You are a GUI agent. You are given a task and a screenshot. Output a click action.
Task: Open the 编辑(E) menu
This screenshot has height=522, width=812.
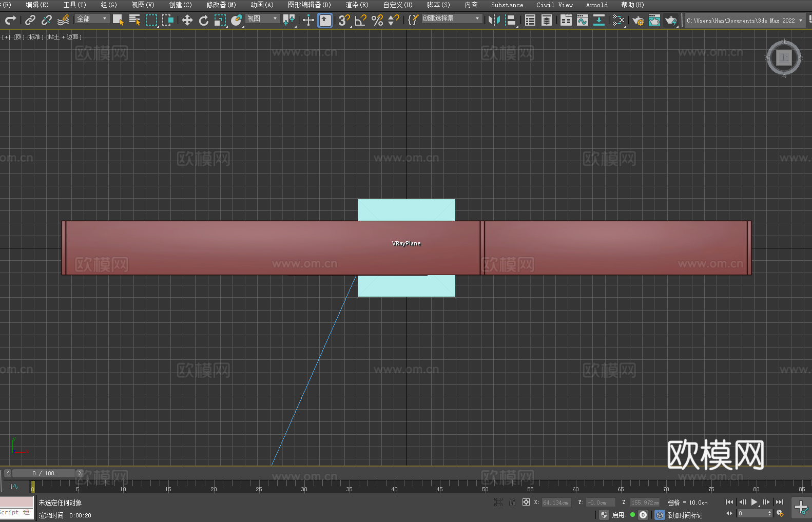click(x=37, y=5)
